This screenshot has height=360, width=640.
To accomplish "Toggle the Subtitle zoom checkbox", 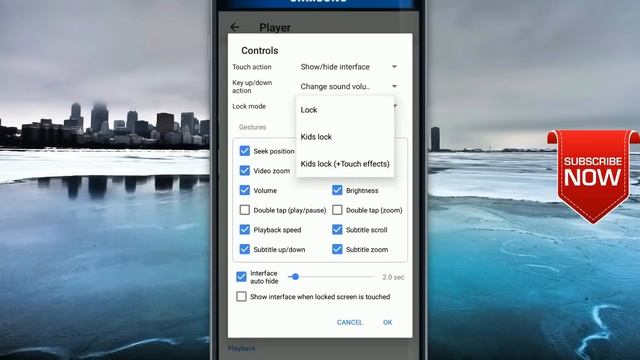I will point(337,249).
